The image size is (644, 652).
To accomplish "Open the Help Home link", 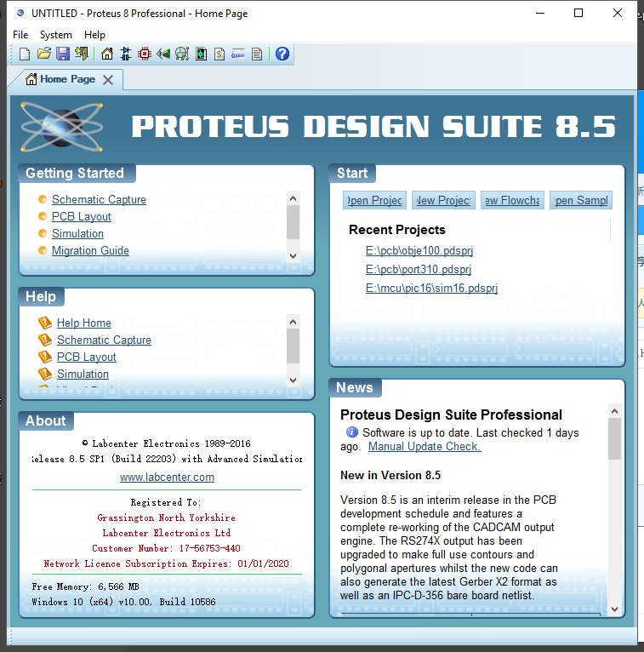I will click(x=84, y=323).
